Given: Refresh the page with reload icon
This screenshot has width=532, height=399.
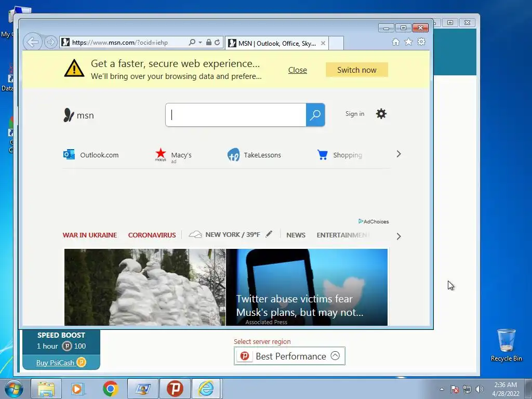Looking at the screenshot, I should point(217,42).
